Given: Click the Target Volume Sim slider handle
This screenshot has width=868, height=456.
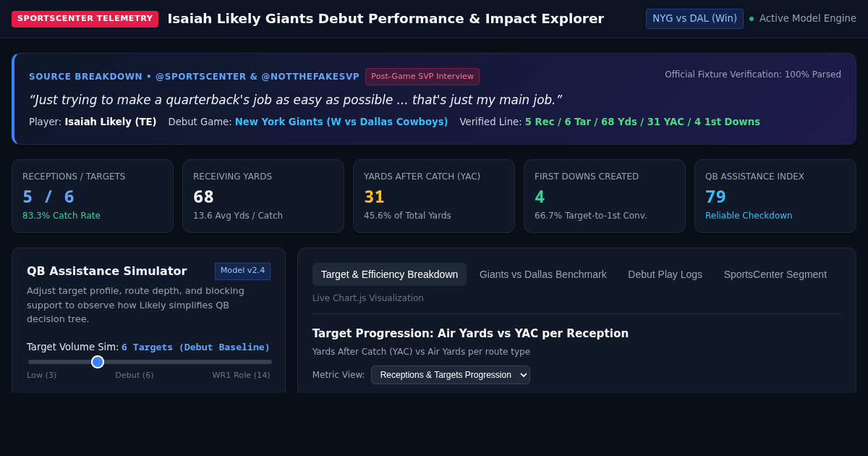Looking at the screenshot, I should tap(98, 362).
